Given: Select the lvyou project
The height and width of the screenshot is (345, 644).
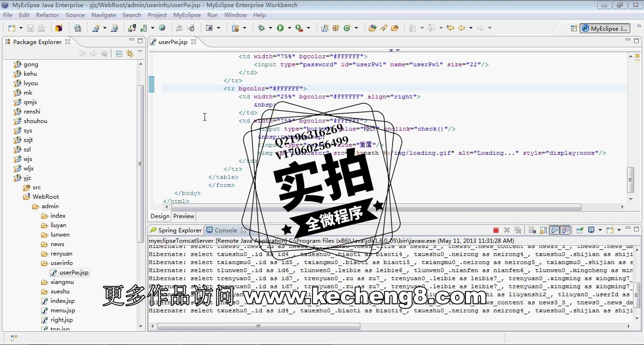Looking at the screenshot, I should pyautogui.click(x=26, y=83).
